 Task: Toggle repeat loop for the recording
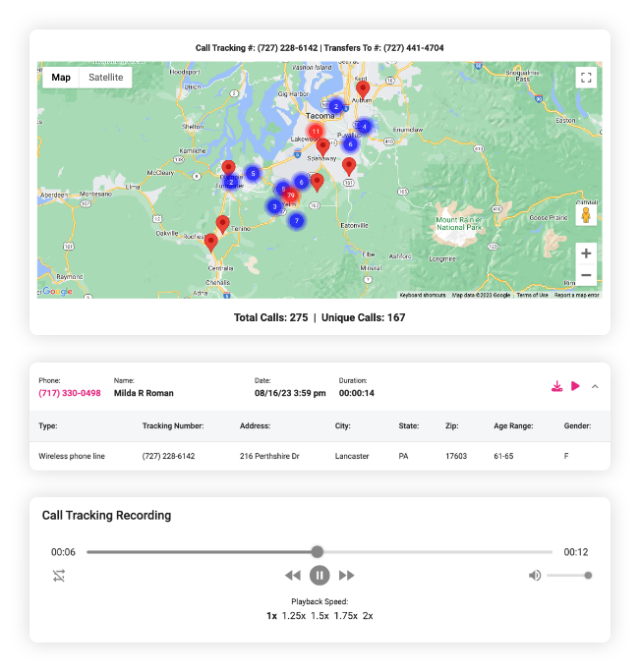click(x=59, y=576)
